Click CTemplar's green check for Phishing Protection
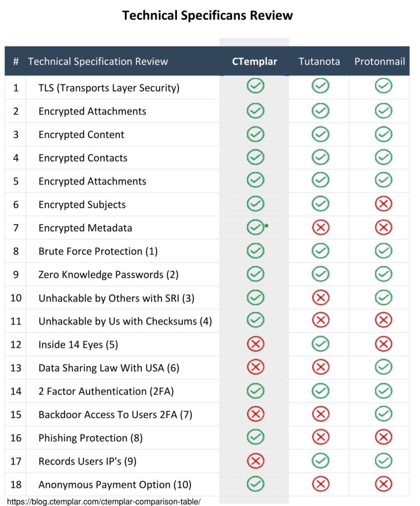The width and height of the screenshot is (420, 506). tap(255, 437)
